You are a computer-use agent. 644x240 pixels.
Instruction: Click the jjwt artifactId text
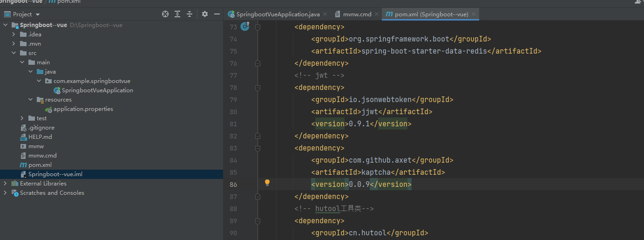370,112
